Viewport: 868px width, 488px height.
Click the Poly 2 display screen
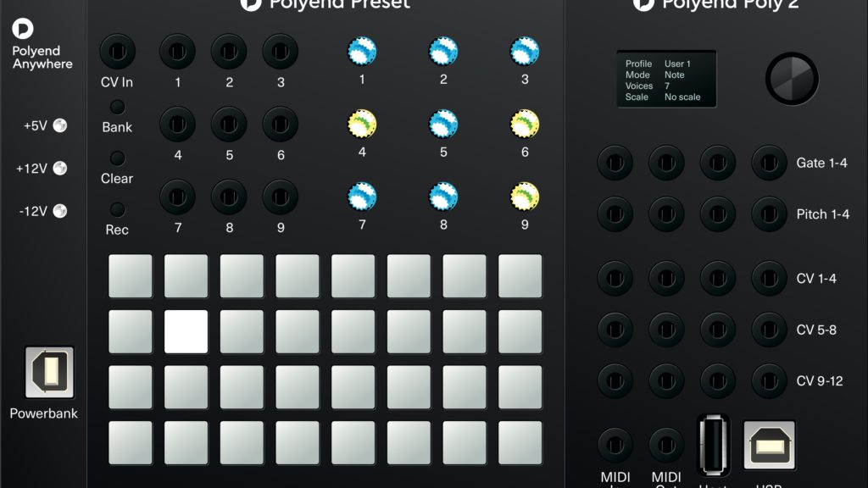[666, 79]
